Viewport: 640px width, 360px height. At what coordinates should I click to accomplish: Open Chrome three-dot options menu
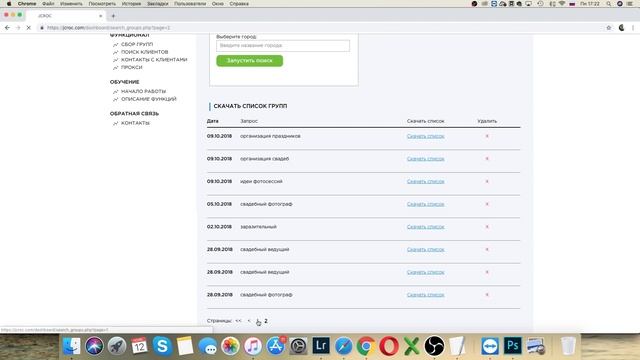coord(633,27)
